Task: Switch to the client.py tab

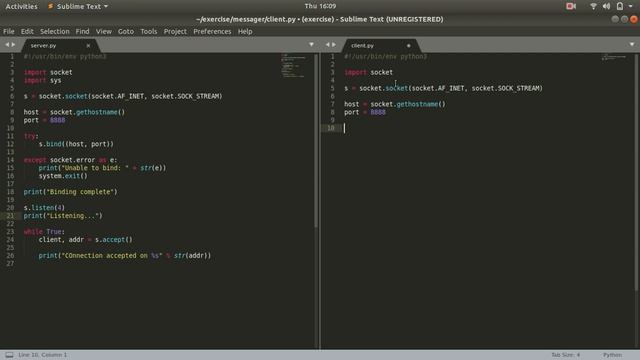Action: click(x=362, y=46)
